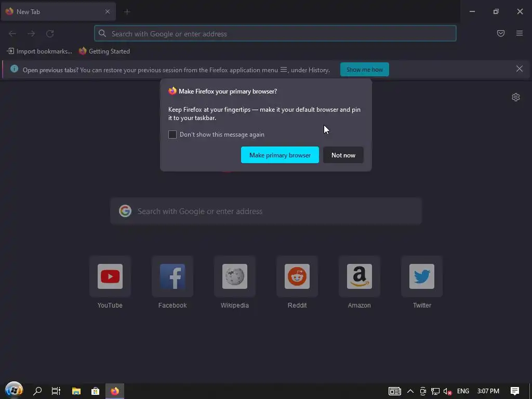
Task: Open Microsoft Store from taskbar
Action: tap(96, 391)
